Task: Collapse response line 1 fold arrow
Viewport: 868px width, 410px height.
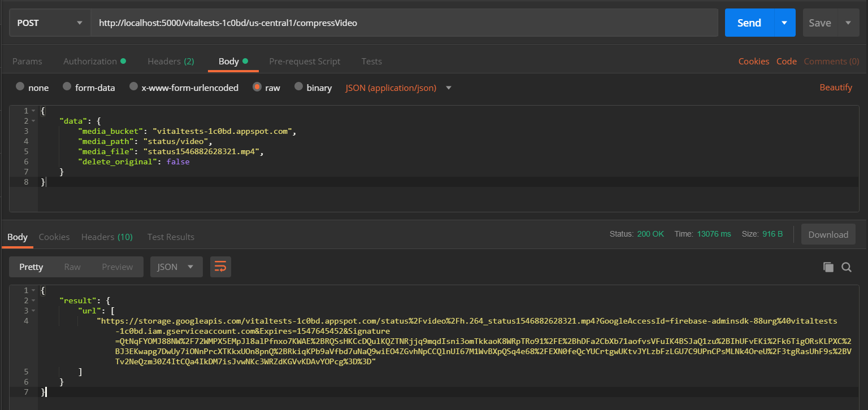Action: (33, 290)
